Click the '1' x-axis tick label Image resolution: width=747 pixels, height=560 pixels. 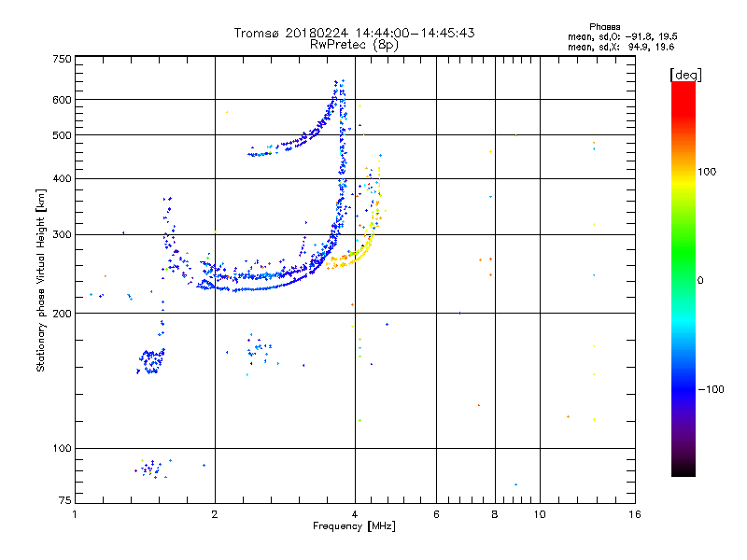[x=75, y=514]
